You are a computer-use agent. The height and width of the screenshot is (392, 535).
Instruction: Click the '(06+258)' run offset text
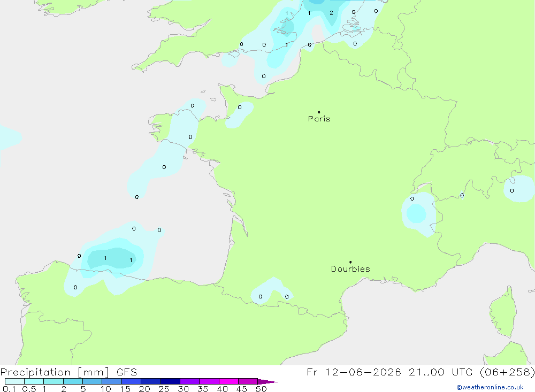507,372
